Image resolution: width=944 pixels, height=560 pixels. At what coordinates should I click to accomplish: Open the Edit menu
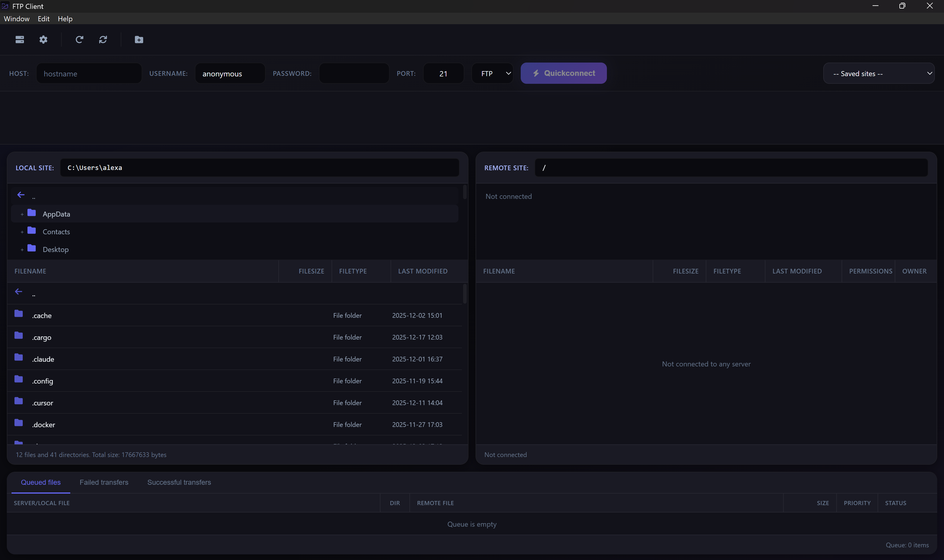(43, 19)
